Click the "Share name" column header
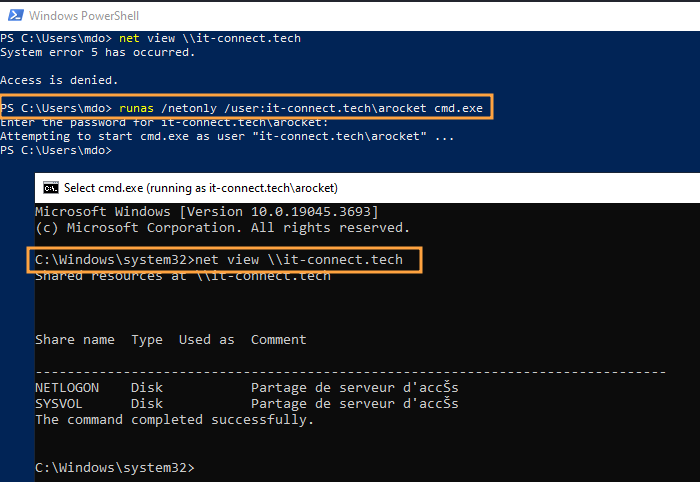This screenshot has height=482, width=700. point(75,340)
